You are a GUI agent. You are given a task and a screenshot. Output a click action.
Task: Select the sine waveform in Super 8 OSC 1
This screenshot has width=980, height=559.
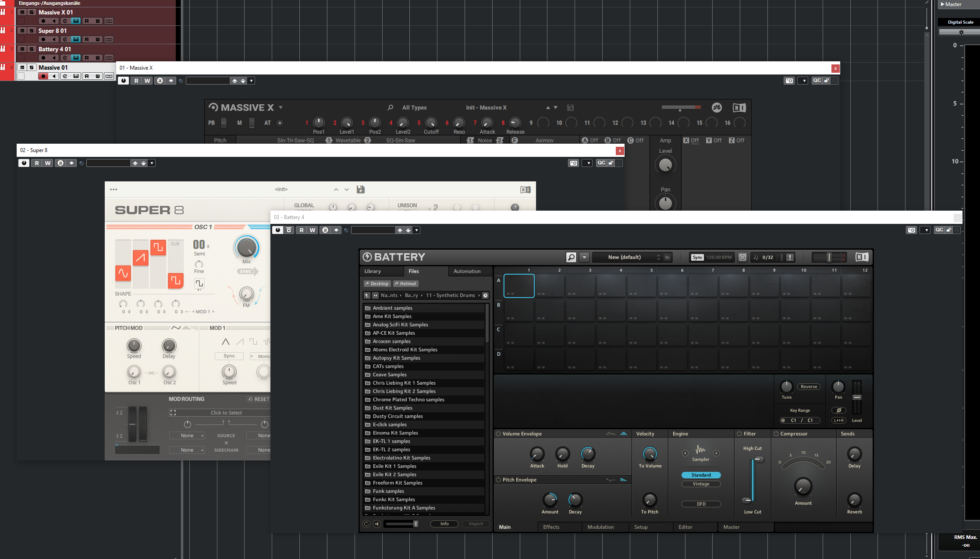(x=123, y=273)
